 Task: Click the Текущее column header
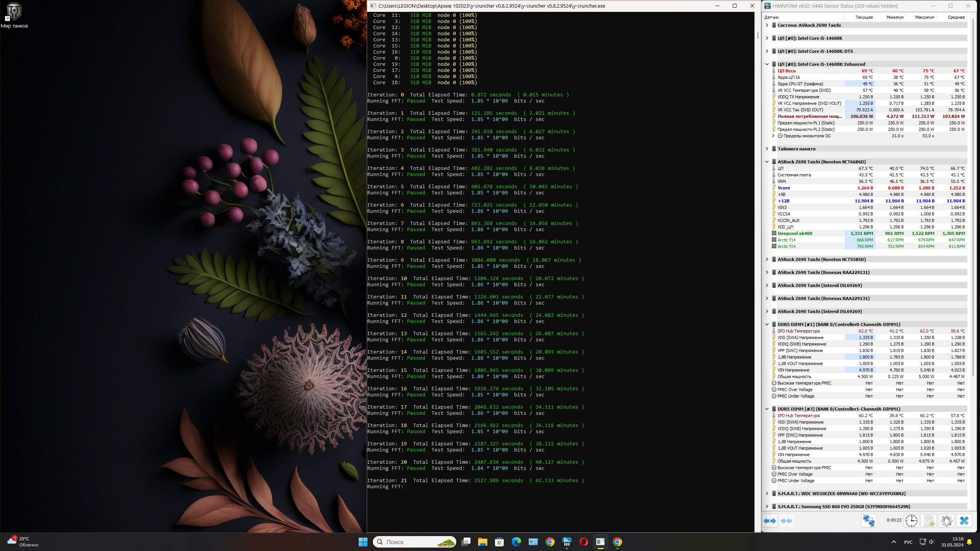coord(864,17)
